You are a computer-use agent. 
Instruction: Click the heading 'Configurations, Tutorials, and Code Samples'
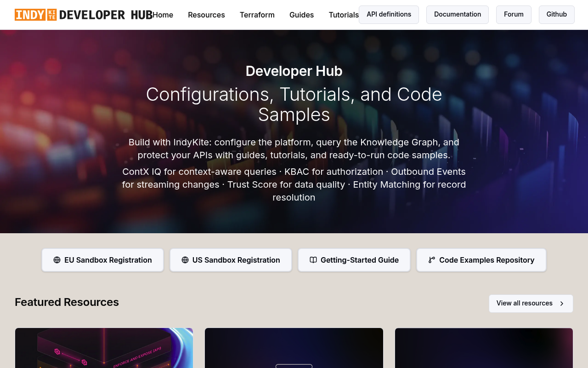click(x=294, y=104)
